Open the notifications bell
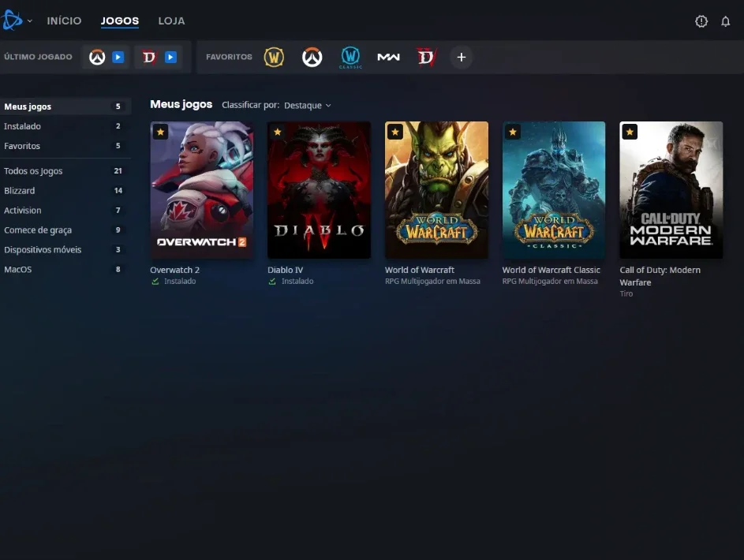This screenshot has height=560, width=744. [726, 21]
